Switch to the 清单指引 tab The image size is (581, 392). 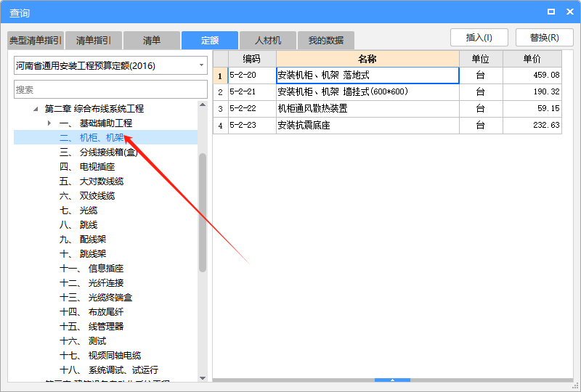[x=94, y=41]
